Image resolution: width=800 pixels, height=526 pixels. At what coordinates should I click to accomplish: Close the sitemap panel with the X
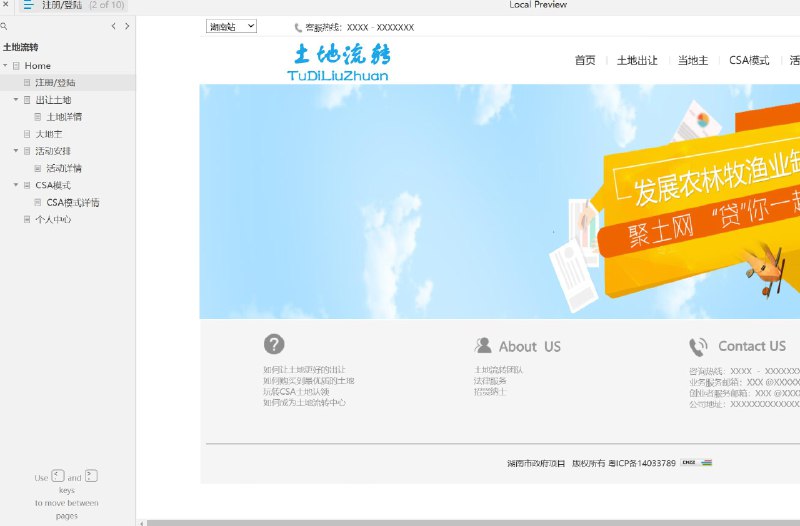click(6, 5)
